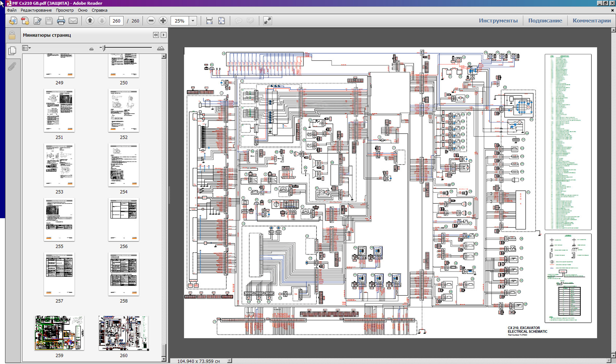
Task: Enable fit one full page view
Action: [x=222, y=21]
